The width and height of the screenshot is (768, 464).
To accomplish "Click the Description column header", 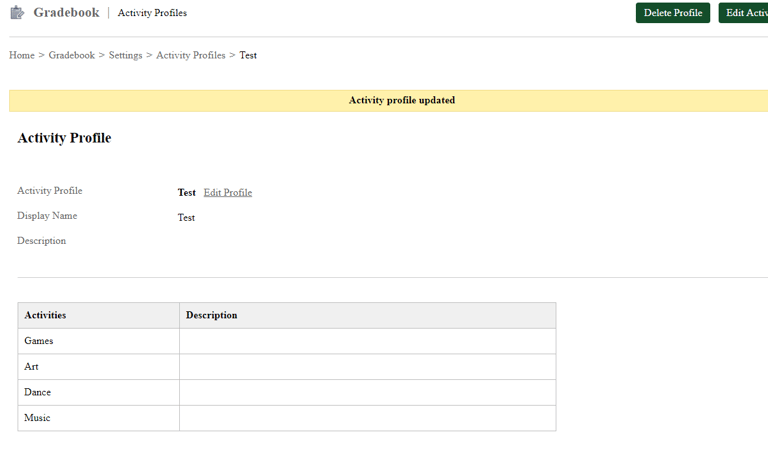I will click(x=211, y=315).
